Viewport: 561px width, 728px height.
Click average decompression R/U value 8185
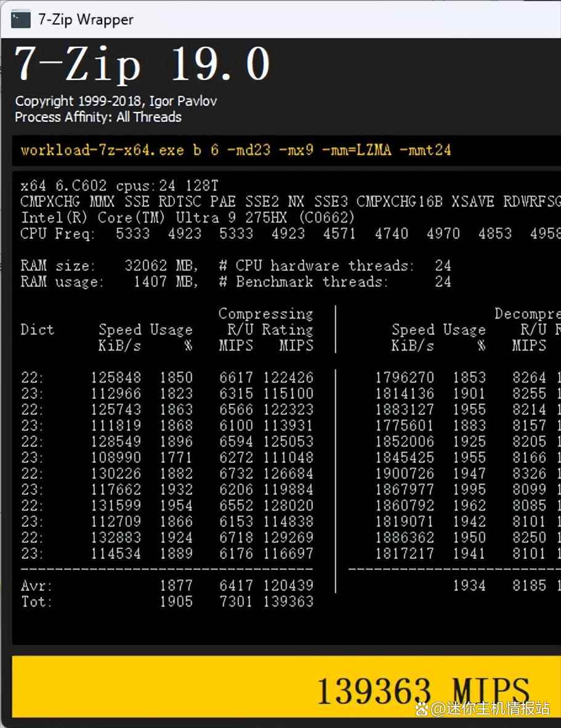530,585
